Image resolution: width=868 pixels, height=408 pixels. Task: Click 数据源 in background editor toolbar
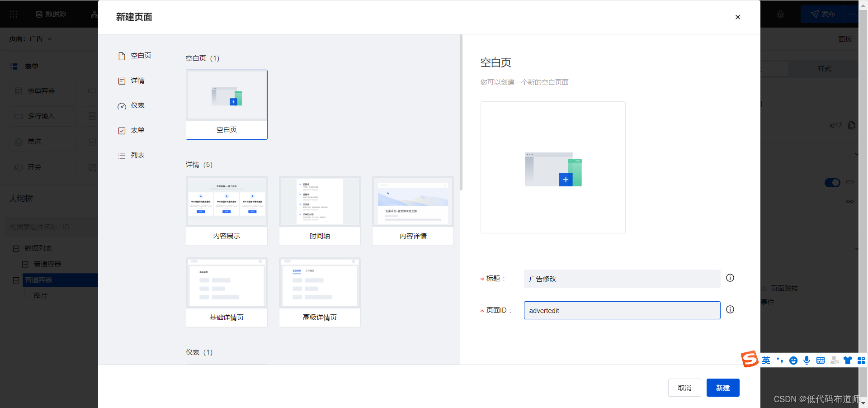pos(51,14)
